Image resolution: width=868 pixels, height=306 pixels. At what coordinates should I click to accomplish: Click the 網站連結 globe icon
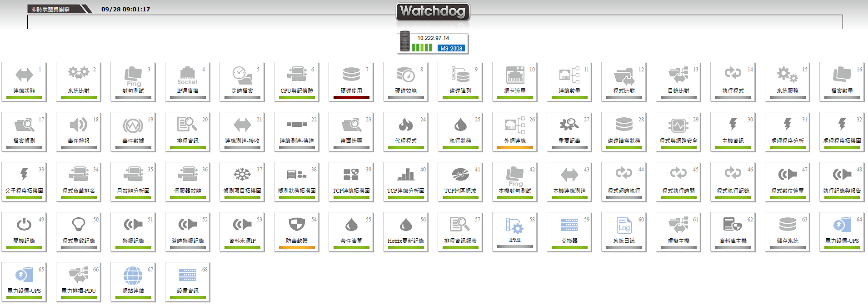(133, 275)
